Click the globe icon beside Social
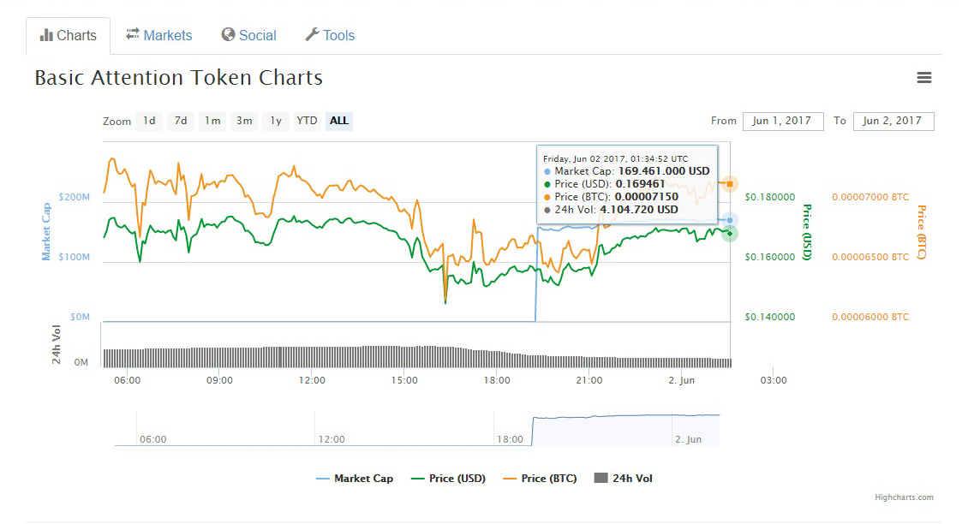The image size is (980, 524). [228, 34]
